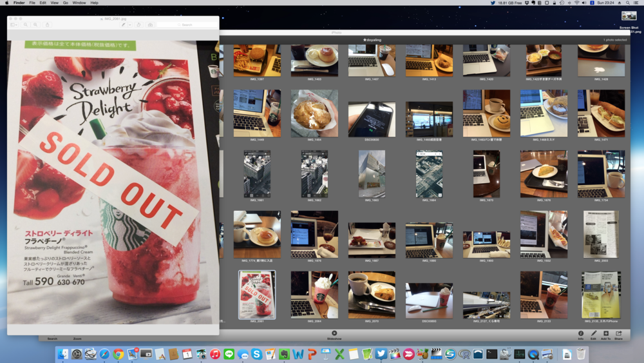Click the Preview Search field

[187, 25]
